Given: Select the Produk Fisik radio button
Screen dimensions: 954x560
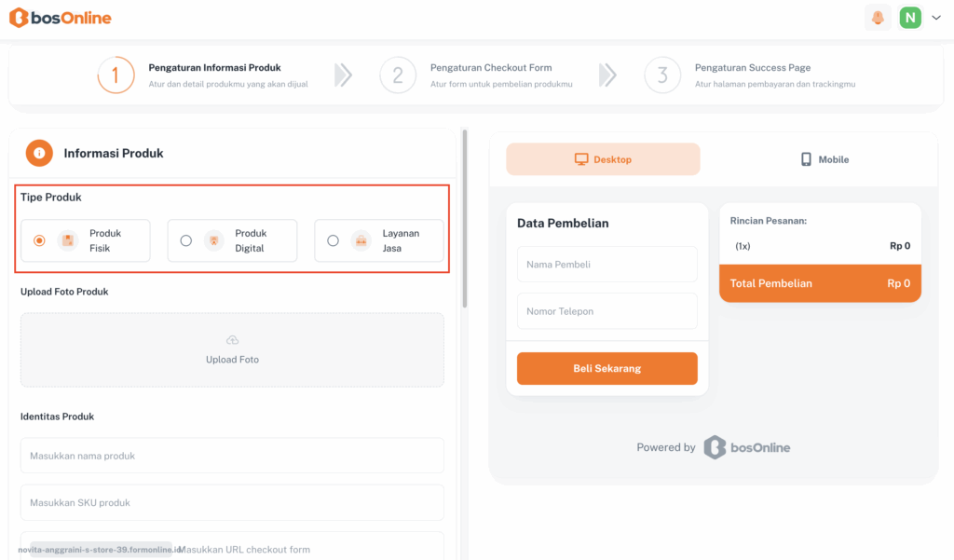Looking at the screenshot, I should click(x=39, y=240).
